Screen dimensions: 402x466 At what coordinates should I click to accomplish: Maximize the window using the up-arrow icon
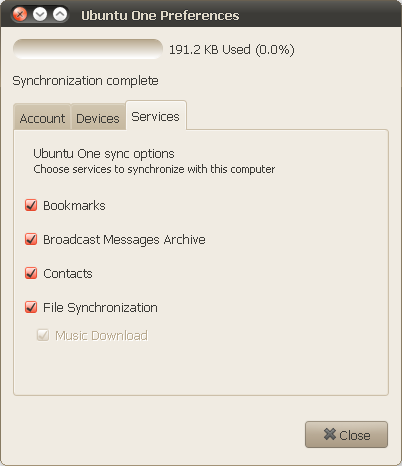pyautogui.click(x=60, y=15)
